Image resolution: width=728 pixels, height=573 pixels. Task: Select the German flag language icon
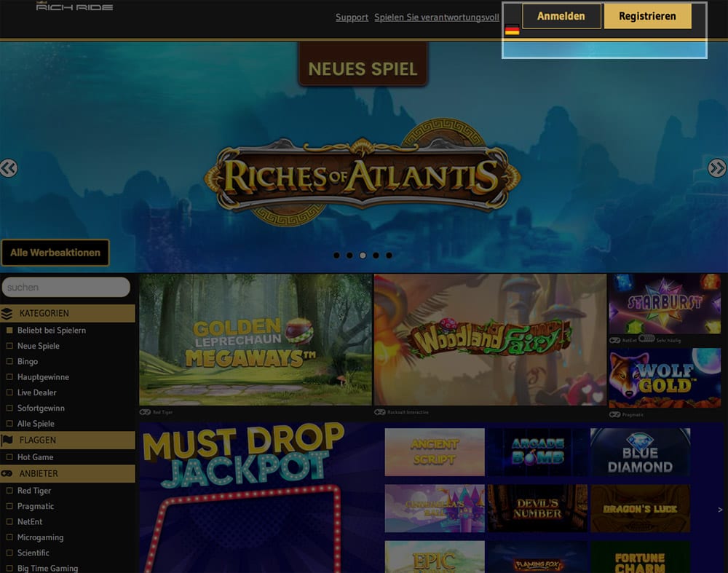512,30
